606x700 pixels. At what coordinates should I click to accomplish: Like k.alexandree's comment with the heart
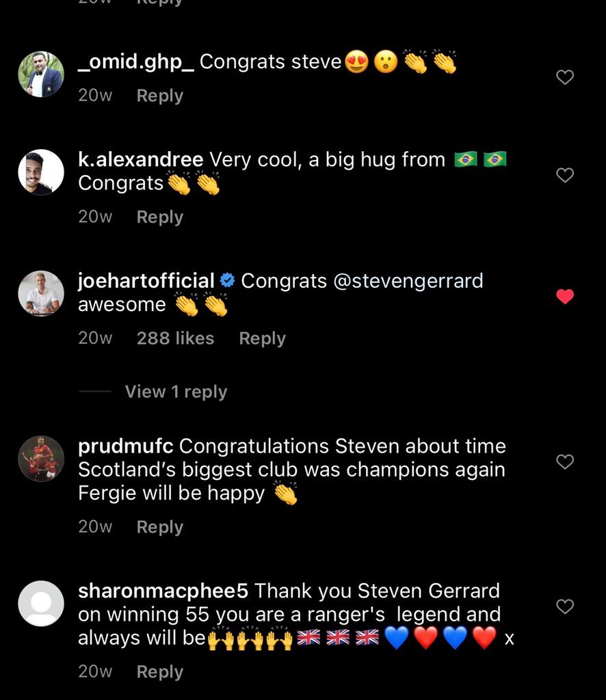(565, 175)
